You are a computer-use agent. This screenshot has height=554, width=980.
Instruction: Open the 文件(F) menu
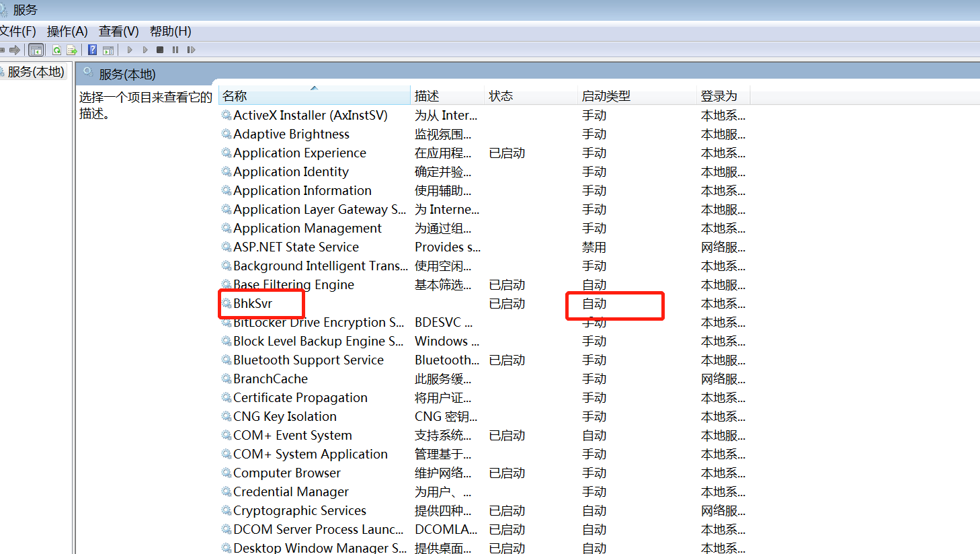17,32
